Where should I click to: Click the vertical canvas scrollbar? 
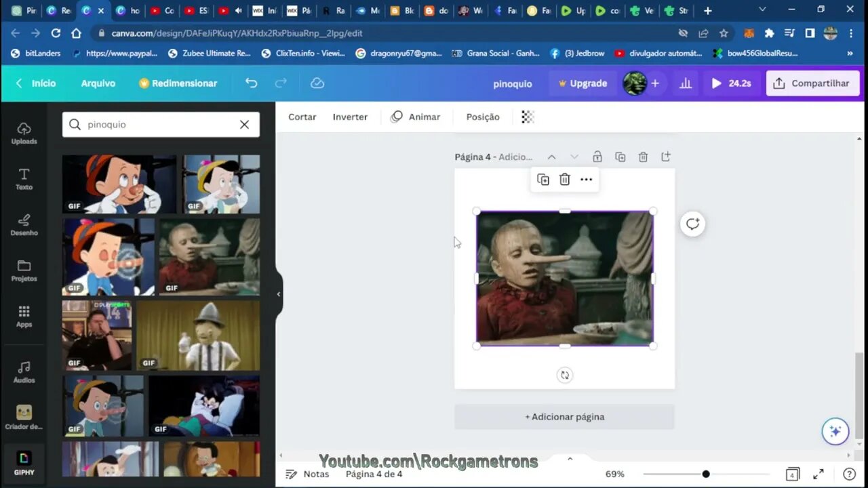pyautogui.click(x=859, y=396)
